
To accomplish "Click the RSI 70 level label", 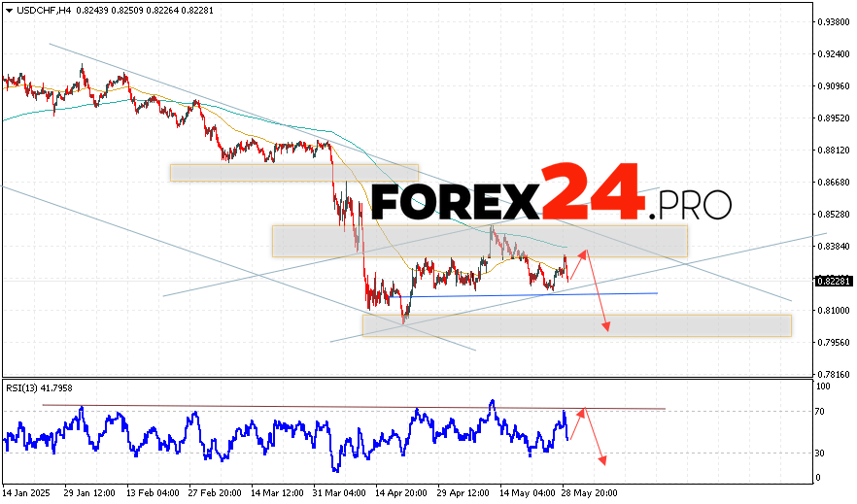I will (x=821, y=412).
